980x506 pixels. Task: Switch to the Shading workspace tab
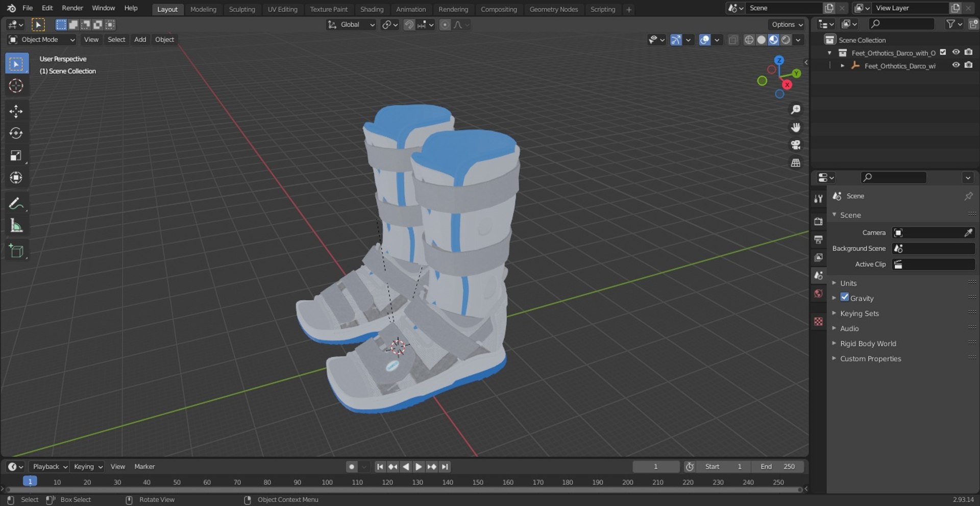click(372, 9)
